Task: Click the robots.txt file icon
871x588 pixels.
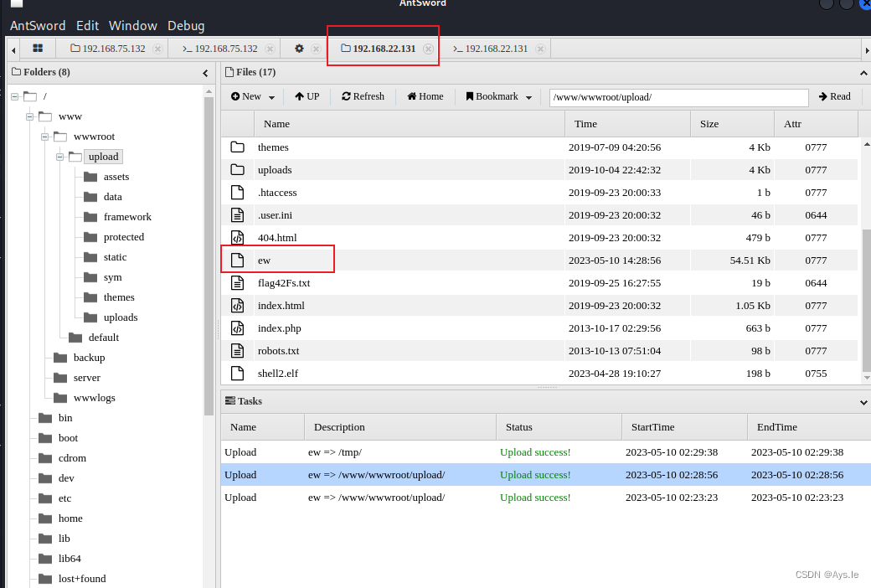Action: point(237,351)
